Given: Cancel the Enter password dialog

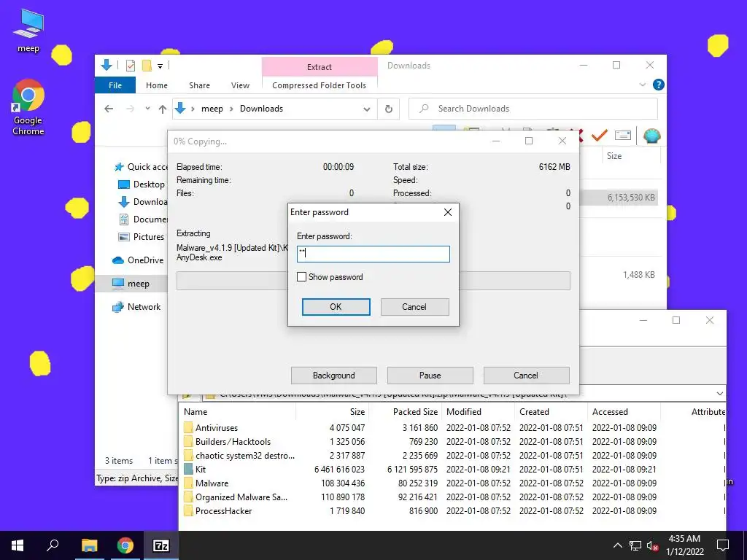Looking at the screenshot, I should click(x=414, y=307).
